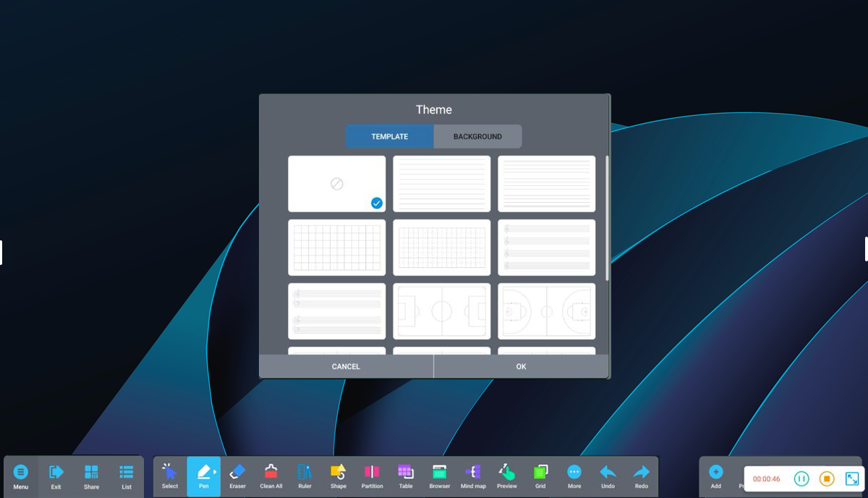Clean all whiteboard content

pos(271,475)
